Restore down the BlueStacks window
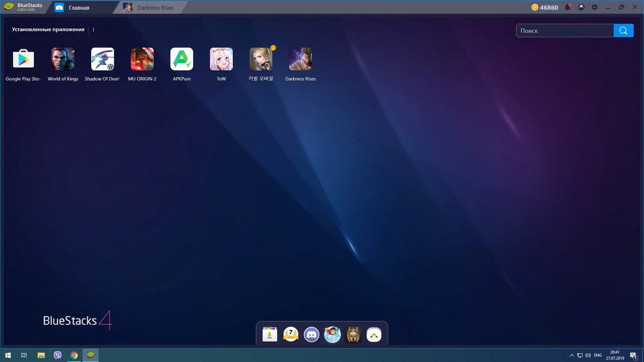The height and width of the screenshot is (362, 644). 621,8
